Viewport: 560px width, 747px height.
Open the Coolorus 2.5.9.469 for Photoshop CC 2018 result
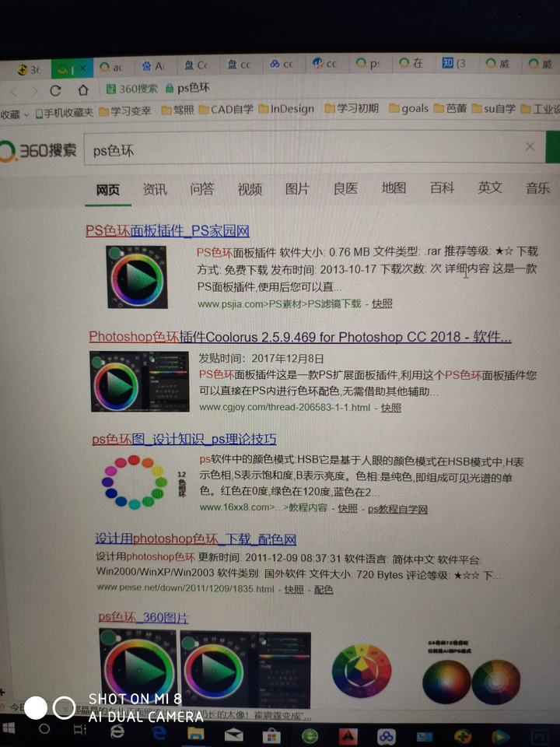pyautogui.click(x=300, y=337)
